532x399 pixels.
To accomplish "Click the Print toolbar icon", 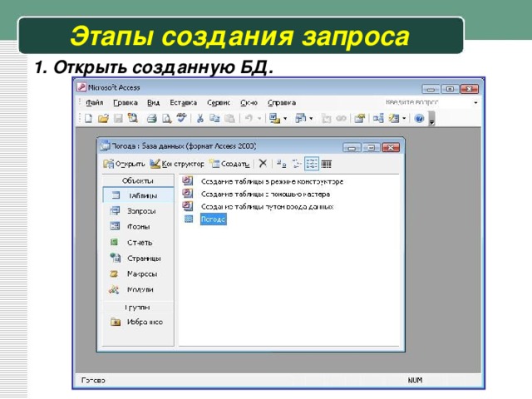I will [x=151, y=118].
